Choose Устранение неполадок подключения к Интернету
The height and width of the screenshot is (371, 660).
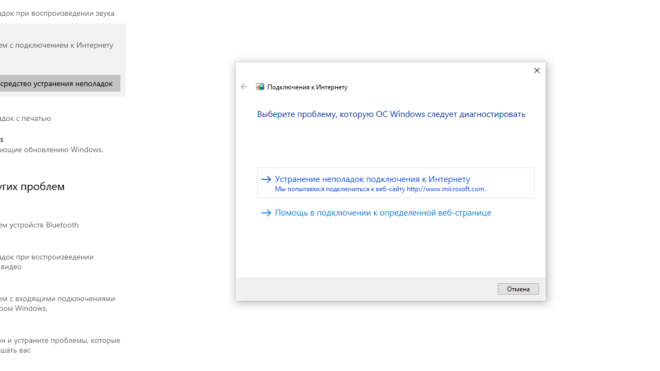tap(396, 183)
